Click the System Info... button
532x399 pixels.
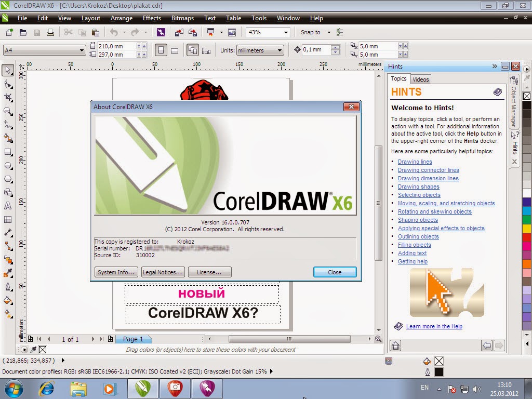(116, 272)
